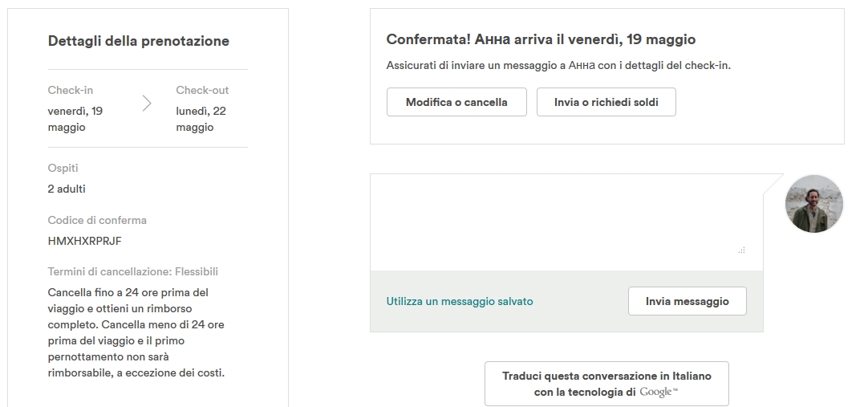Send the message with Invia messaggio
This screenshot has width=868, height=407.
point(687,301)
